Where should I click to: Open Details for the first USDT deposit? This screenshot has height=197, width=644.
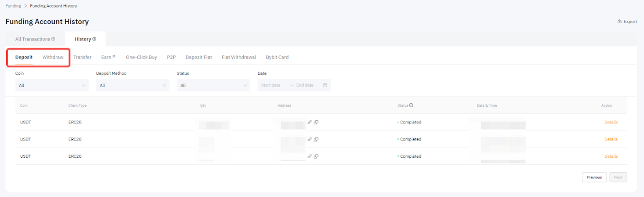[x=611, y=122]
